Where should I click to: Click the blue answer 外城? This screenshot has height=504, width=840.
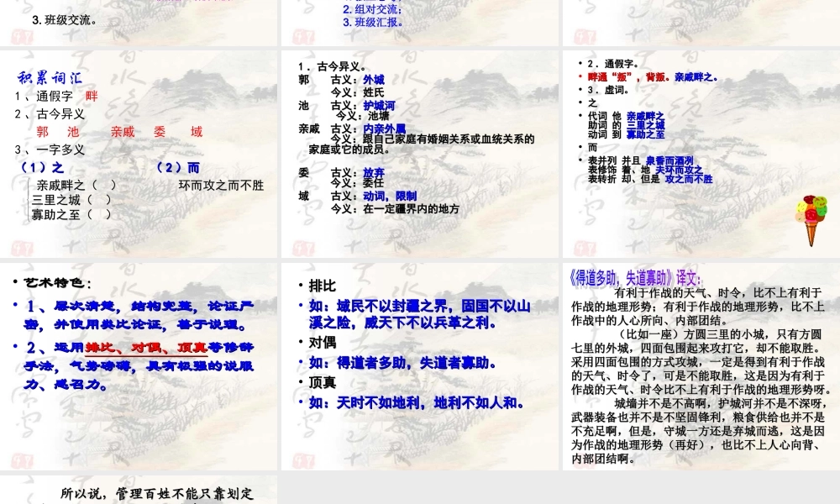(374, 80)
